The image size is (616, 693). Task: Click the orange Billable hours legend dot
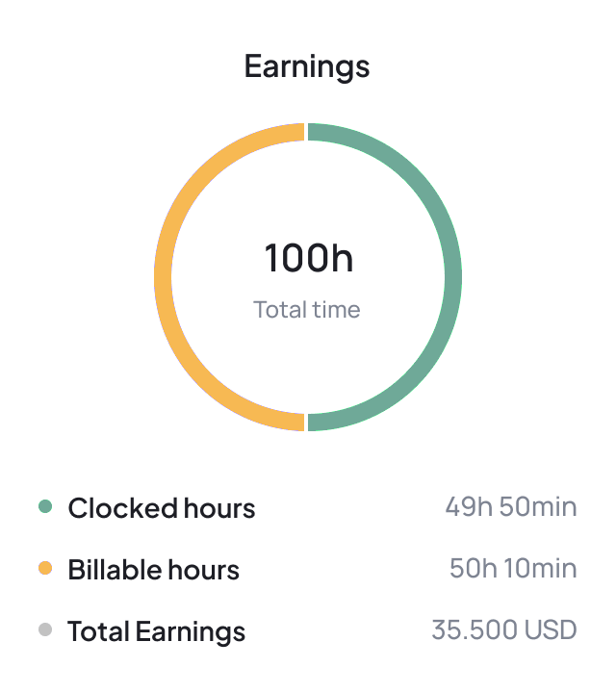pos(44,569)
